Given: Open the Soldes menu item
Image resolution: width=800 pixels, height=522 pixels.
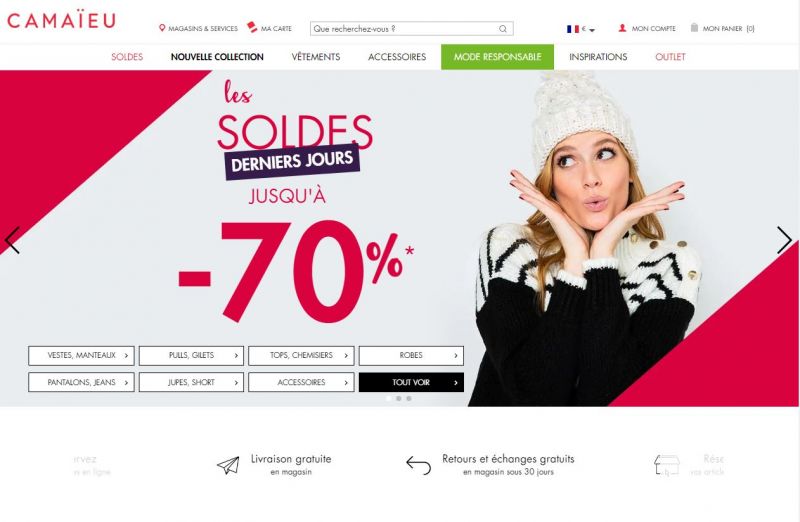Looking at the screenshot, I should coord(127,57).
